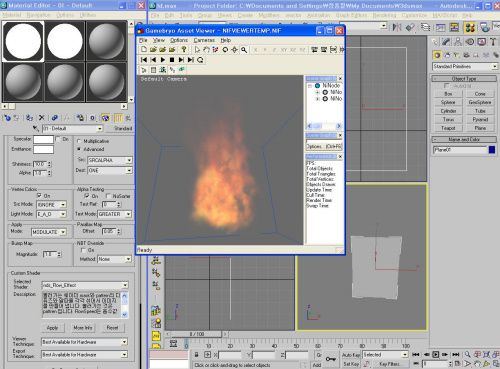Toggle NBT Override On checkbox
Viewport: 500px width, 369px height.
tap(84, 250)
